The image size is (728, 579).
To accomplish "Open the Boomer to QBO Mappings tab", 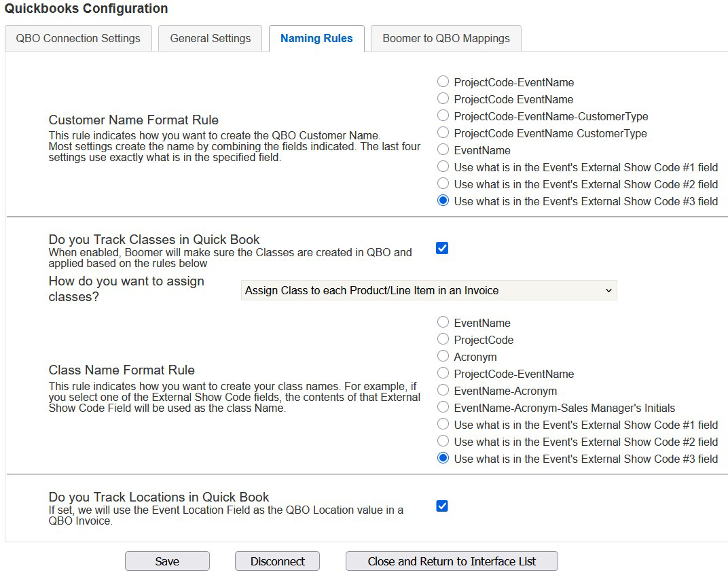I will [x=446, y=38].
